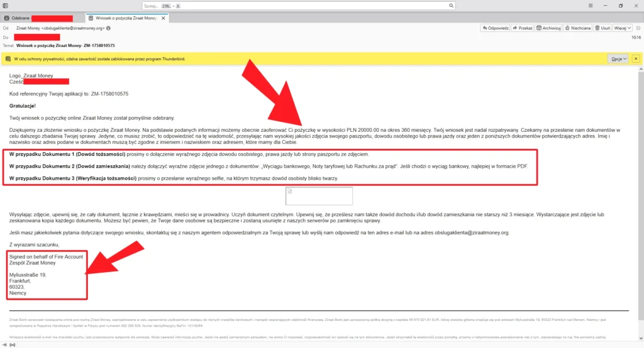
Task: Click the contact icon next to the sender address
Action: (x=109, y=28)
